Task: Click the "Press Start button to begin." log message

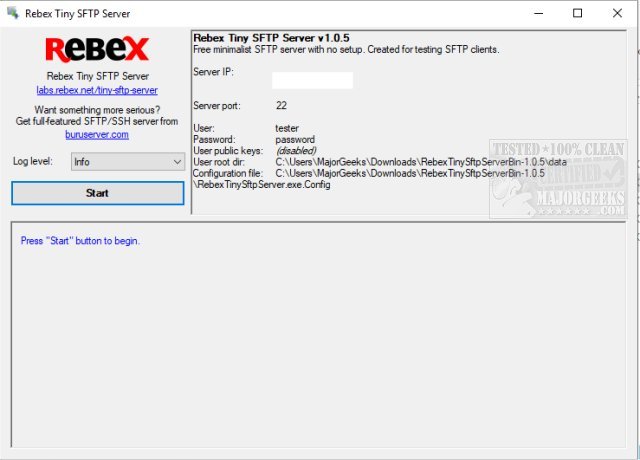Action: pos(80,241)
